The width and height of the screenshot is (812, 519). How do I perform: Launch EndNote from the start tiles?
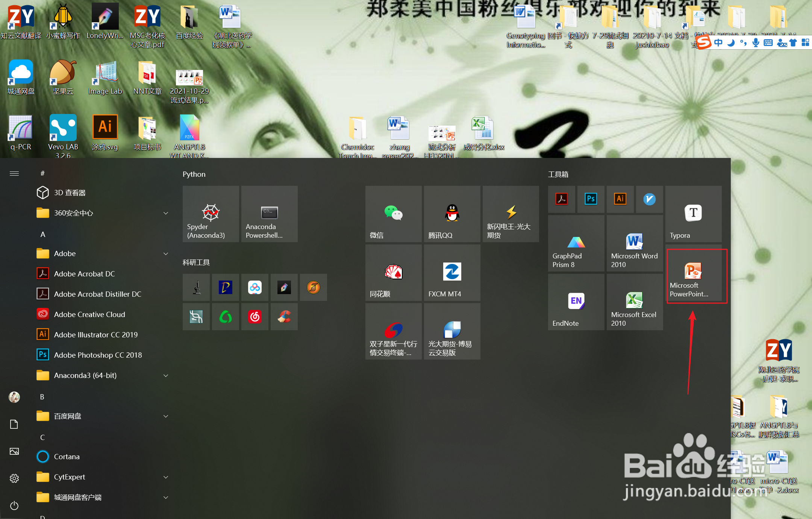click(576, 302)
